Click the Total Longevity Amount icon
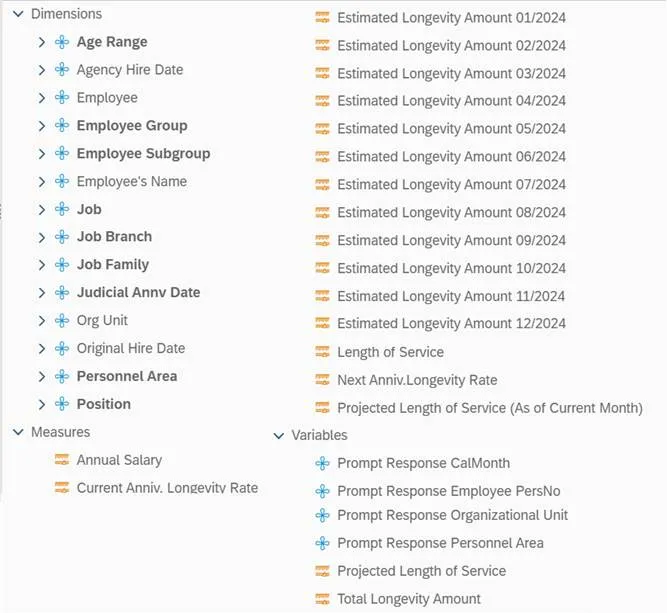Image resolution: width=667 pixels, height=613 pixels. click(322, 599)
